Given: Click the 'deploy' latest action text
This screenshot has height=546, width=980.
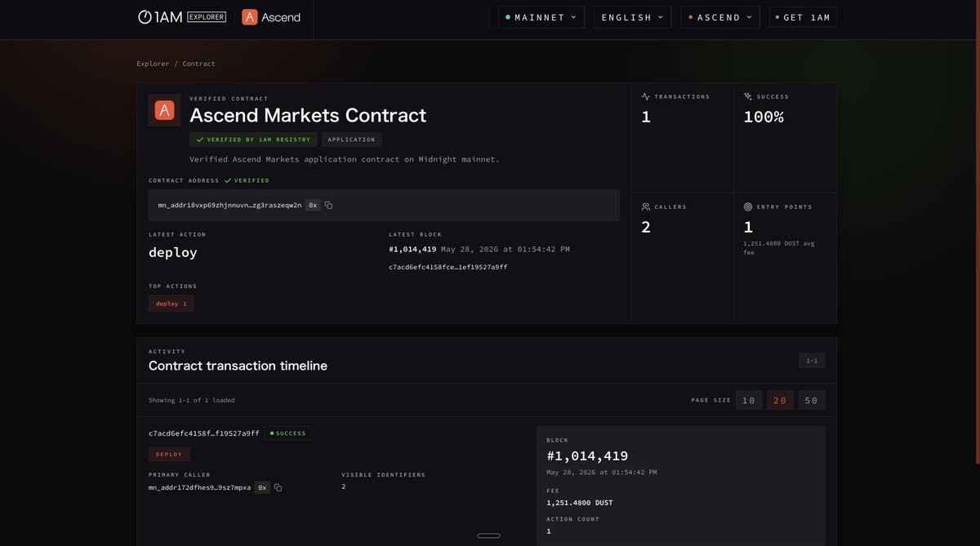Looking at the screenshot, I should pyautogui.click(x=173, y=252).
